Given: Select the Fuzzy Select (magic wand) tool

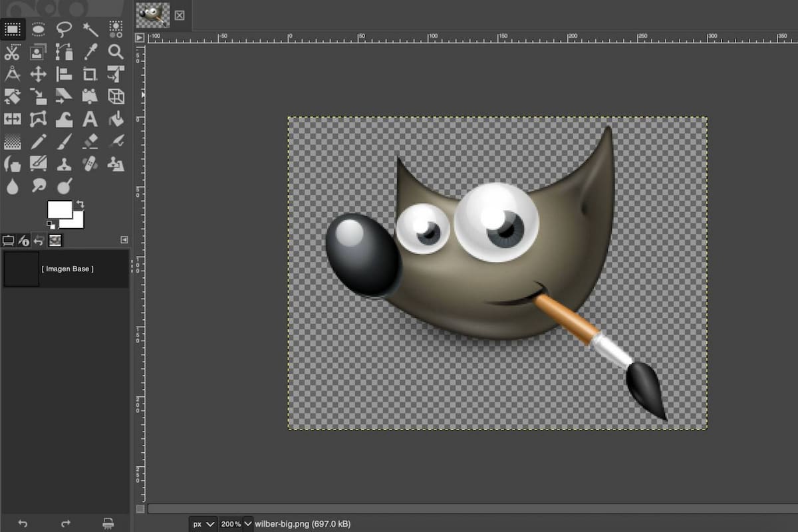Looking at the screenshot, I should point(90,29).
